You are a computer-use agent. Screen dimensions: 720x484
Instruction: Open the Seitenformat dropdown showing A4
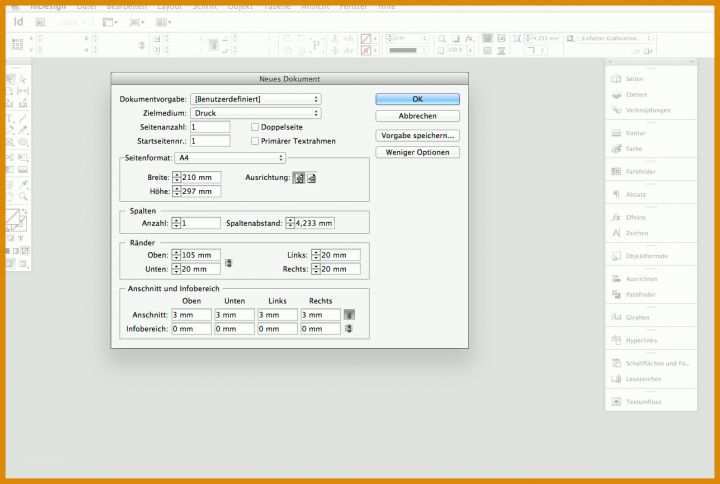pyautogui.click(x=230, y=158)
